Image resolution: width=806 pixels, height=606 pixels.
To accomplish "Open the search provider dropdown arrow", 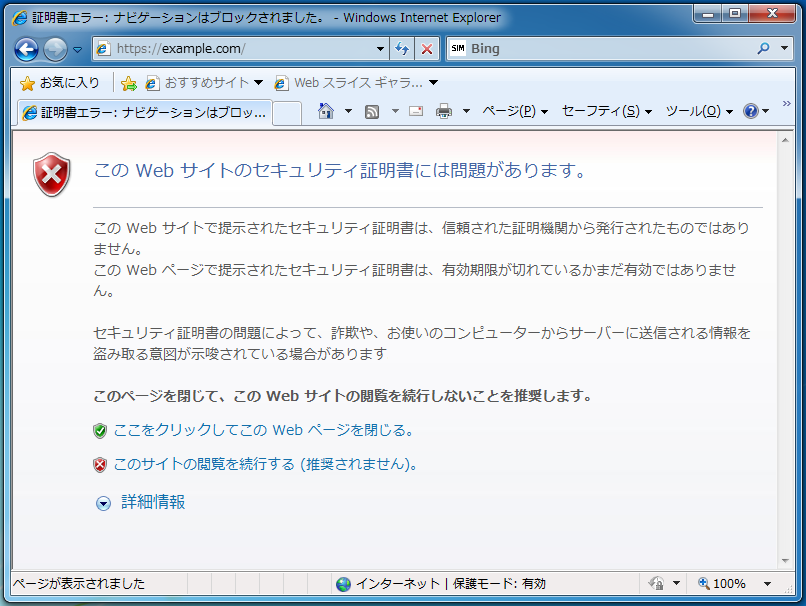I will click(784, 48).
